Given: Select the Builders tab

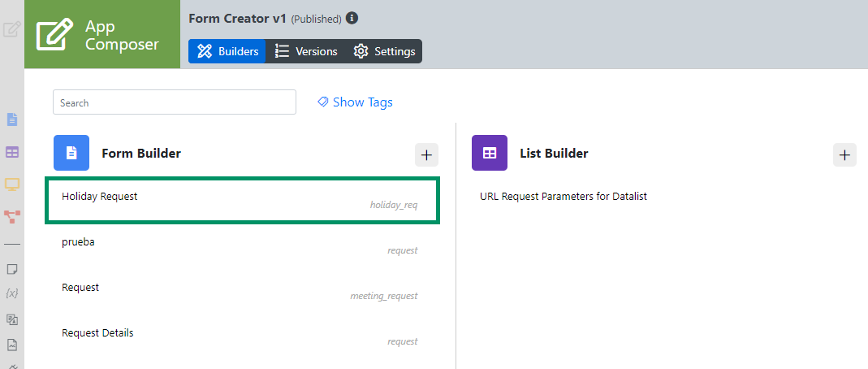Looking at the screenshot, I should coord(227,51).
